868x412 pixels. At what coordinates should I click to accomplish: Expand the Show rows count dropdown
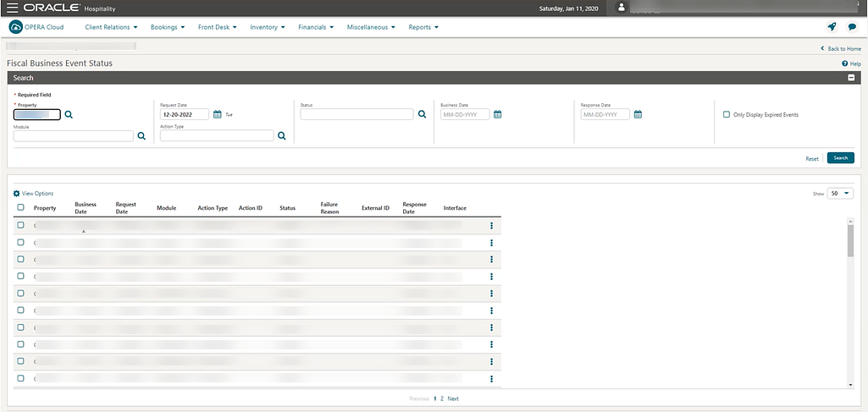point(841,193)
